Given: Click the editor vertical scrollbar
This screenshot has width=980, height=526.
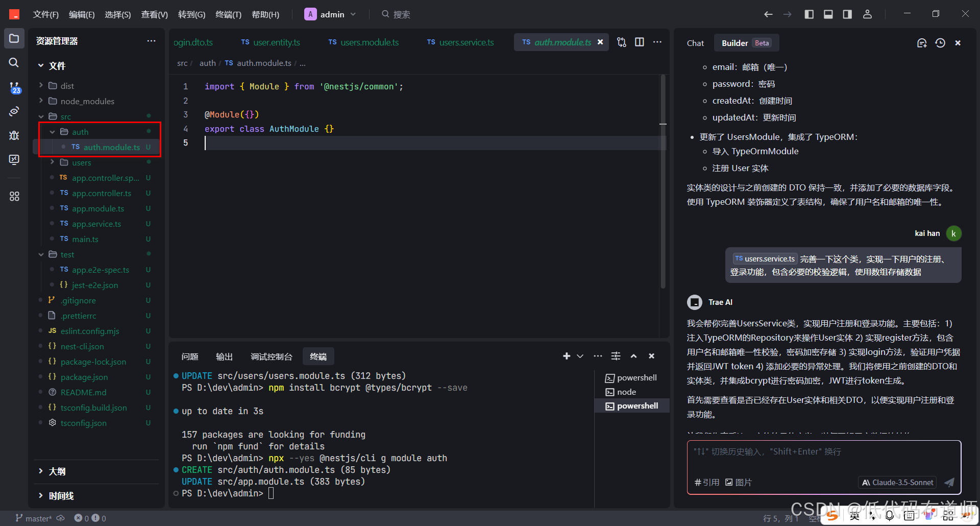Looking at the screenshot, I should click(663, 182).
